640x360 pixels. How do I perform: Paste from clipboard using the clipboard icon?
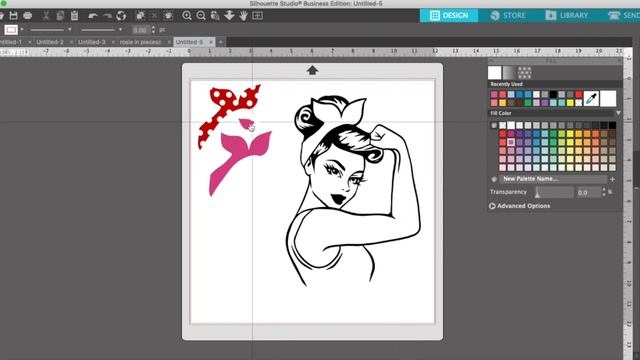coord(74,16)
